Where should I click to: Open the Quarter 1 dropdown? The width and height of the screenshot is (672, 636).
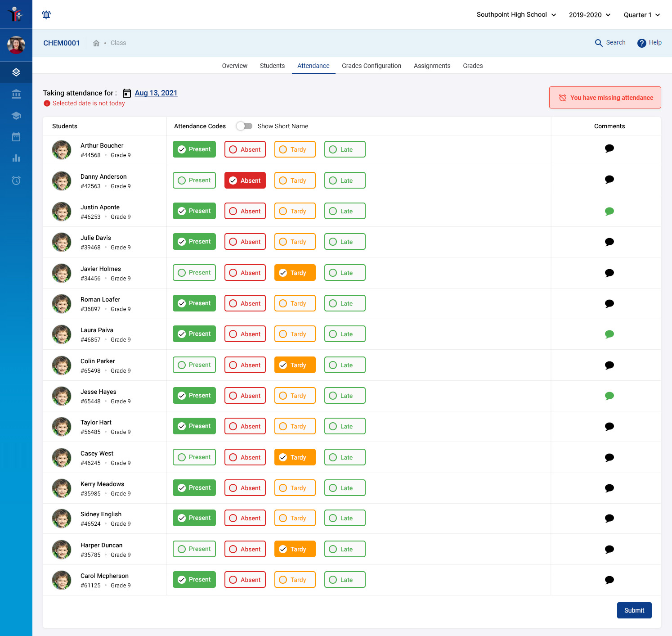[x=641, y=14]
